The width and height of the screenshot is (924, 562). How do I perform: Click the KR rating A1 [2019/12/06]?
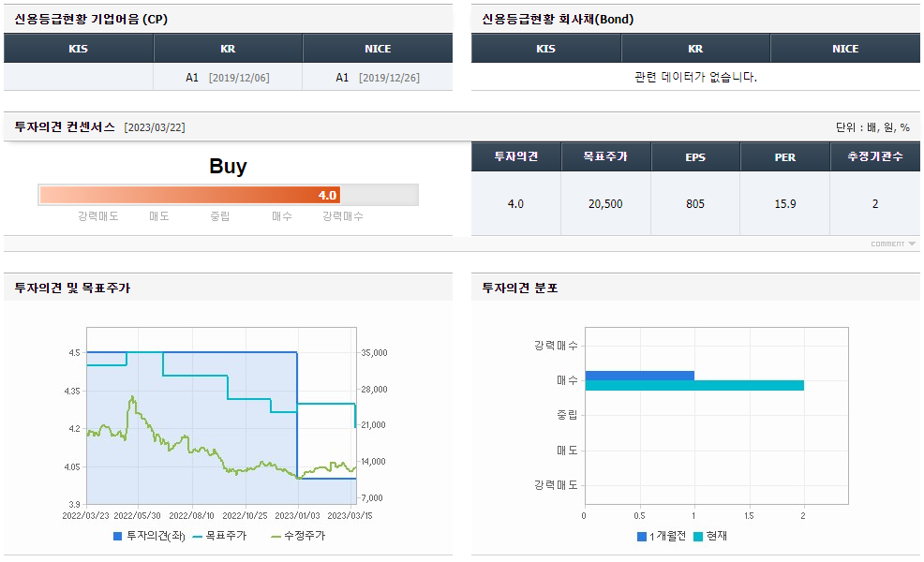[x=228, y=78]
